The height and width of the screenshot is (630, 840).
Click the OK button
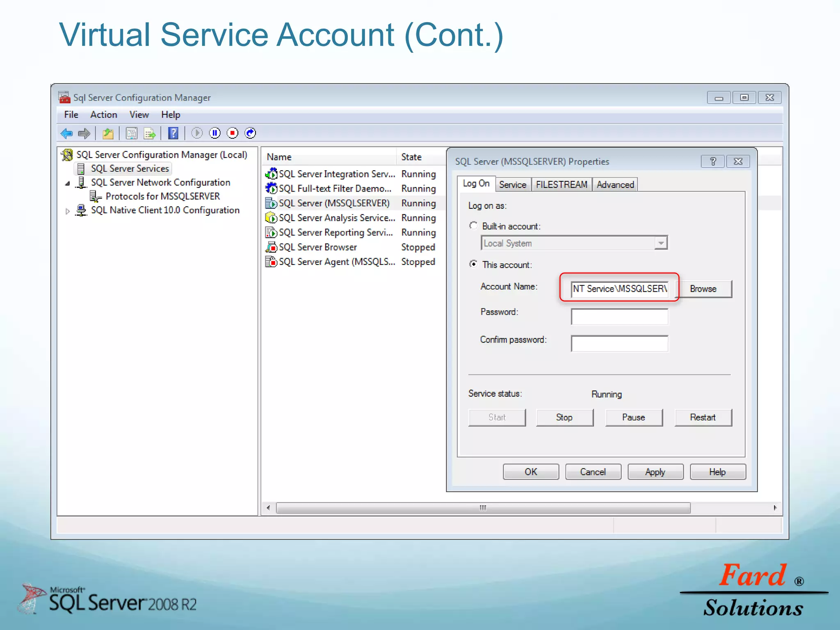(x=531, y=472)
